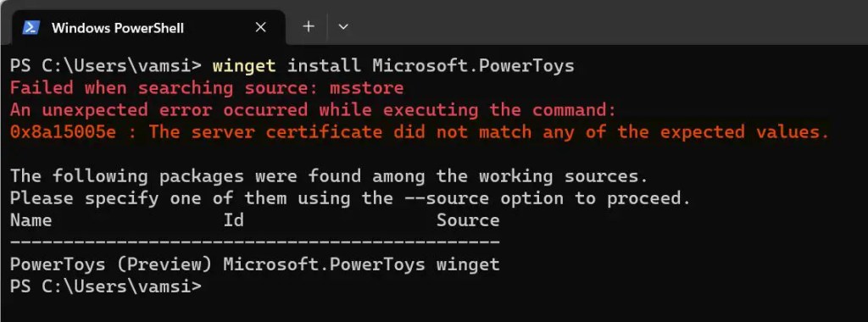Click the 'Name' column header
This screenshot has width=868, height=322.
[x=31, y=221]
